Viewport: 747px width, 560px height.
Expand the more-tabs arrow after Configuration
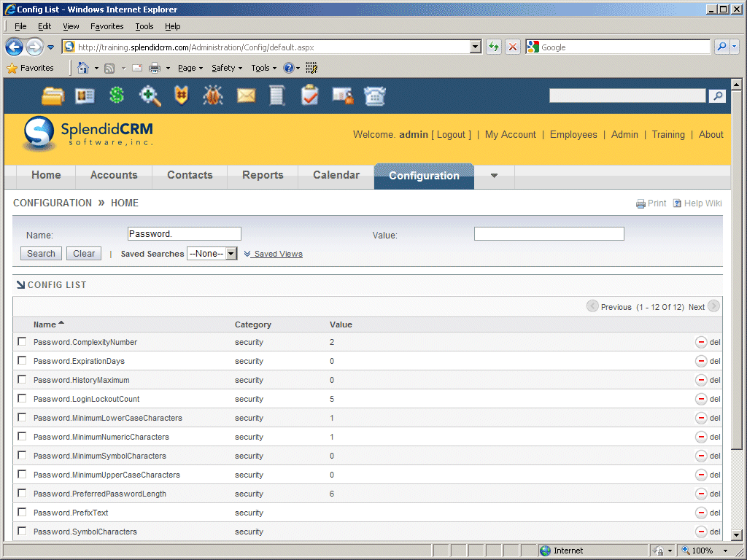point(494,176)
